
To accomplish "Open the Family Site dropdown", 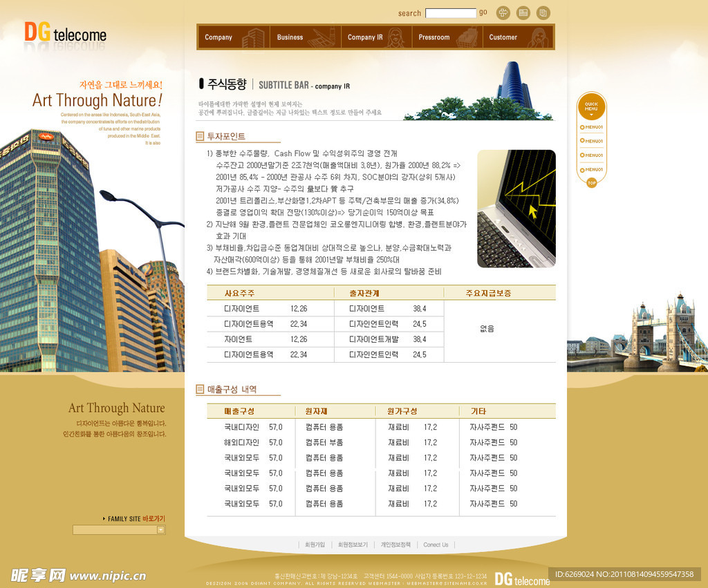I will (x=160, y=530).
